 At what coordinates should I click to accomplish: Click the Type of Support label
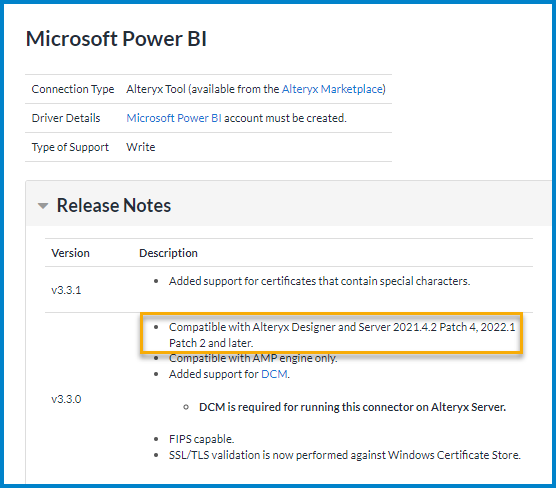(x=70, y=147)
